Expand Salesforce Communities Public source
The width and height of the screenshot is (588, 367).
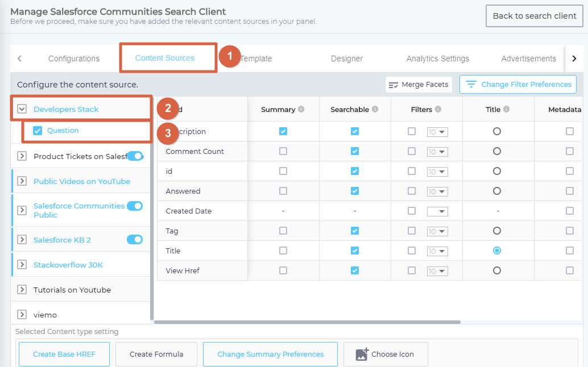pos(22,210)
